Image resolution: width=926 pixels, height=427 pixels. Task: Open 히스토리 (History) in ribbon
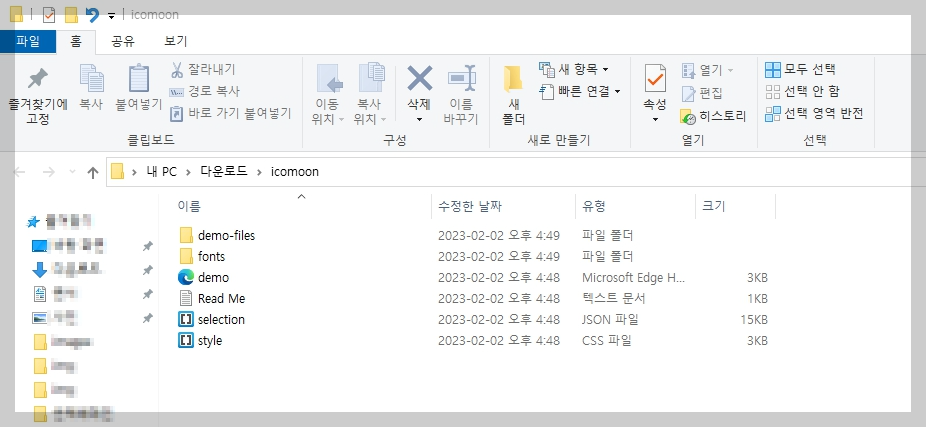coord(713,116)
